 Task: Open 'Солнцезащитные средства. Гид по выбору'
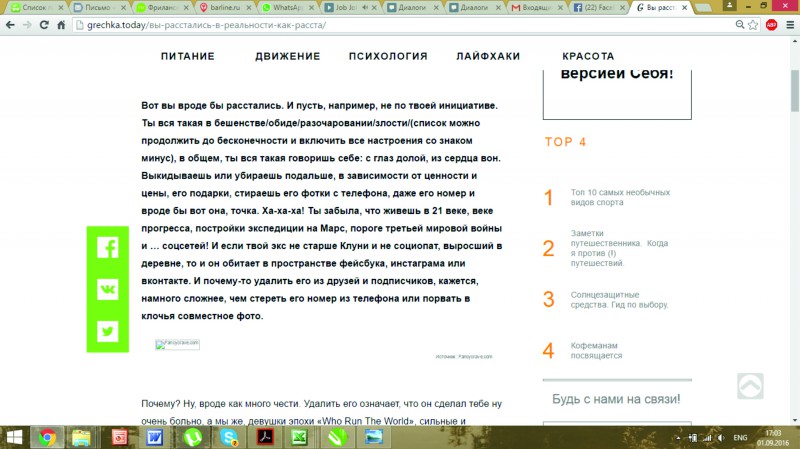tap(619, 300)
